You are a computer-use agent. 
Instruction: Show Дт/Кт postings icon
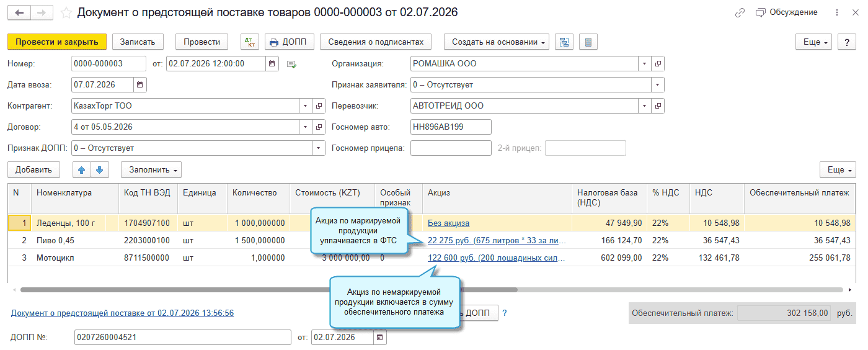coord(250,42)
